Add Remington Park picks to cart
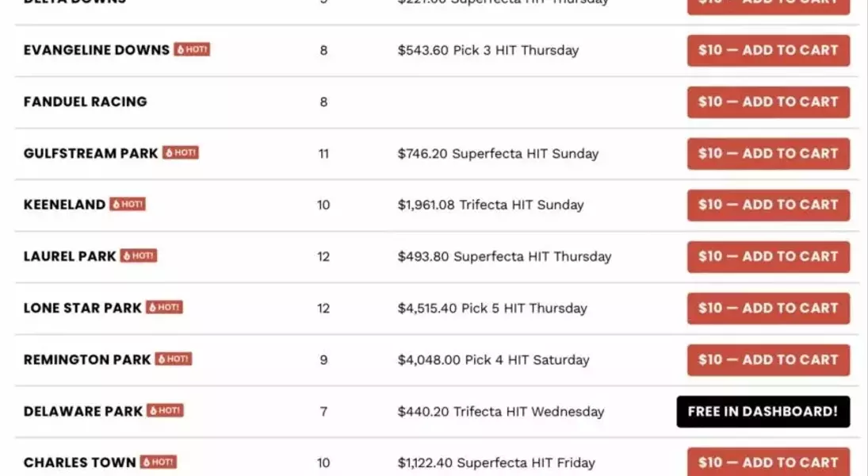 click(768, 359)
